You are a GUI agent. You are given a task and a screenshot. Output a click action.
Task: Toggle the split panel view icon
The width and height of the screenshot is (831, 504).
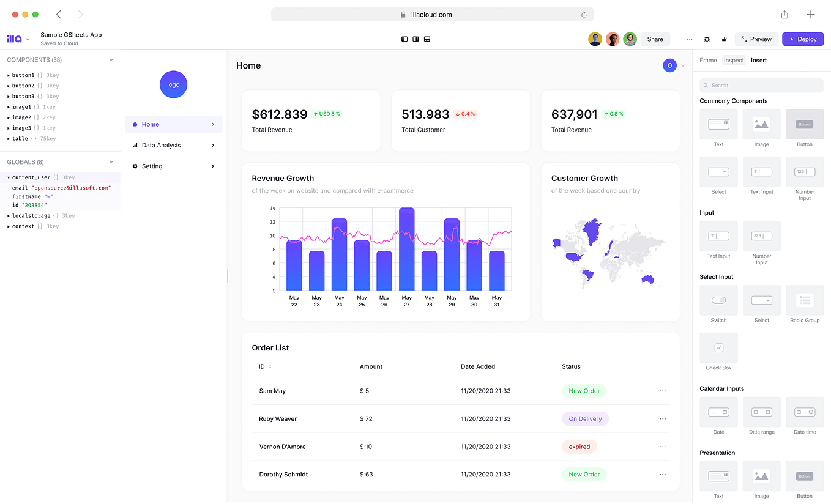[416, 39]
